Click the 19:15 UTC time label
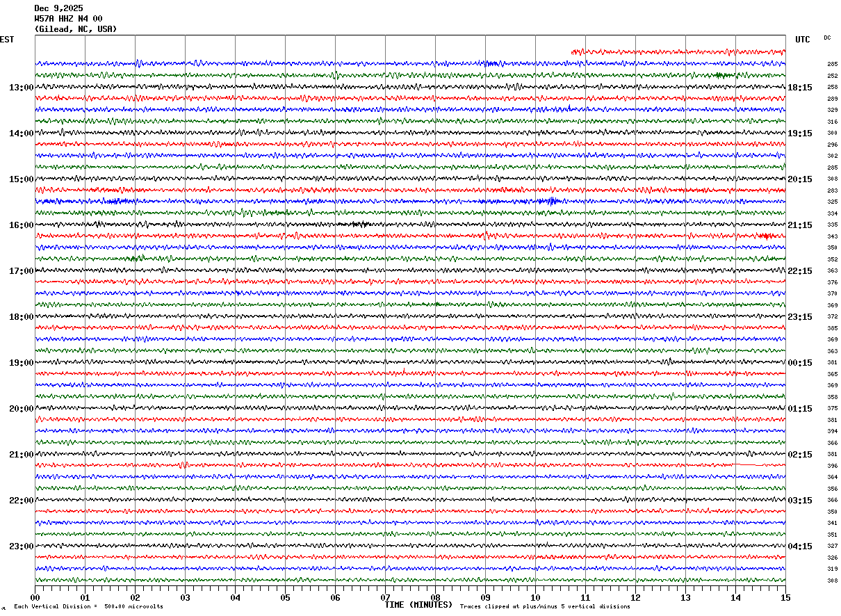841x616 pixels. [800, 133]
